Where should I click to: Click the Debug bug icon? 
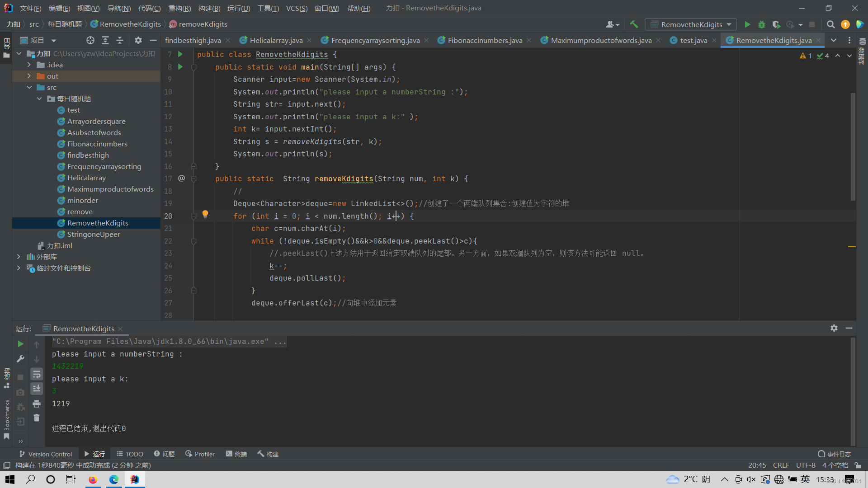click(x=762, y=24)
